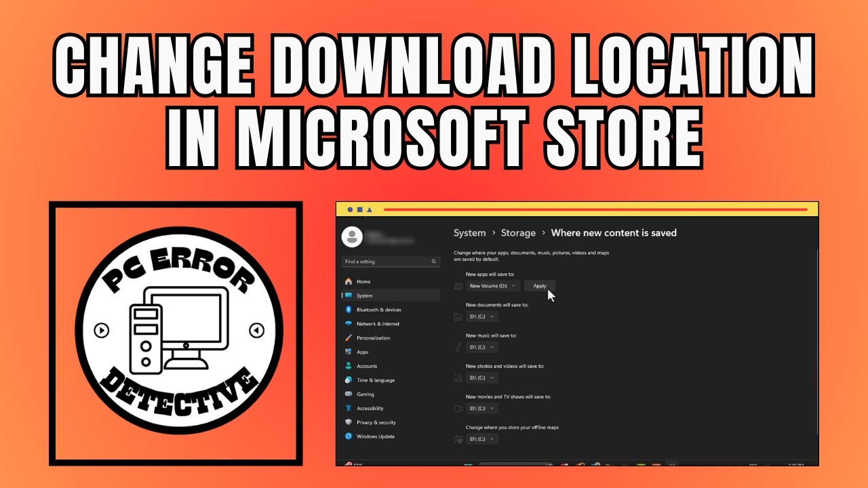Go back to Storage via breadcrumb
The image size is (868, 488).
pos(518,232)
